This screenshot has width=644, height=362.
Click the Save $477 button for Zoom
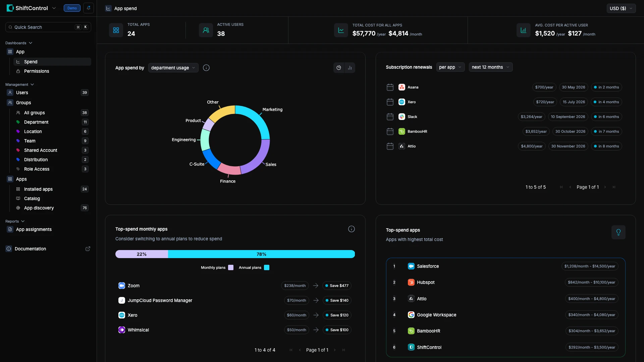pyautogui.click(x=337, y=286)
